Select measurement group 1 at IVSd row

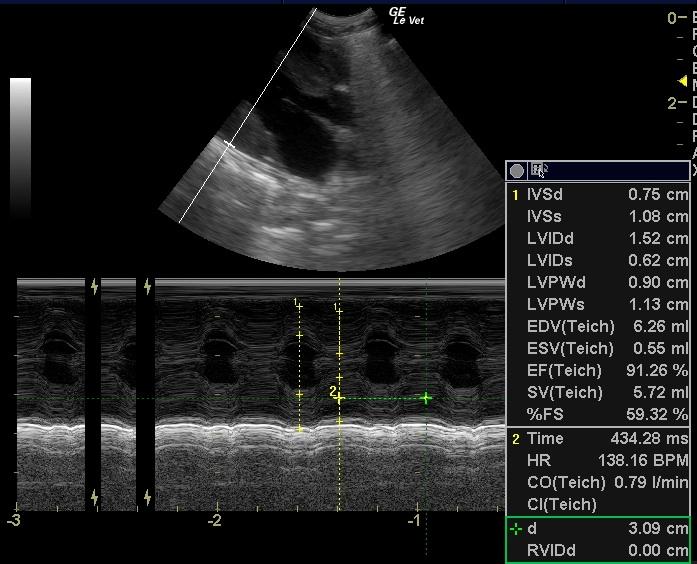pos(516,195)
